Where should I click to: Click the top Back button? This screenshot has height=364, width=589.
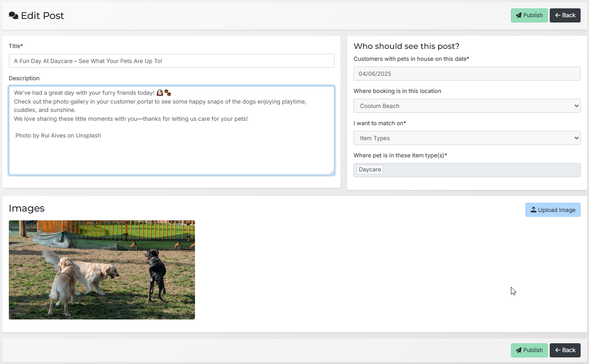tap(565, 15)
